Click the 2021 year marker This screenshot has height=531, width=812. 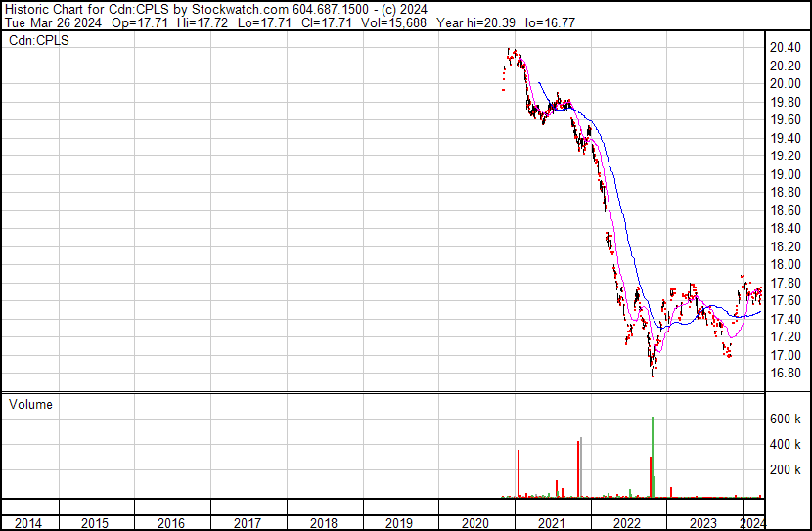tap(552, 523)
